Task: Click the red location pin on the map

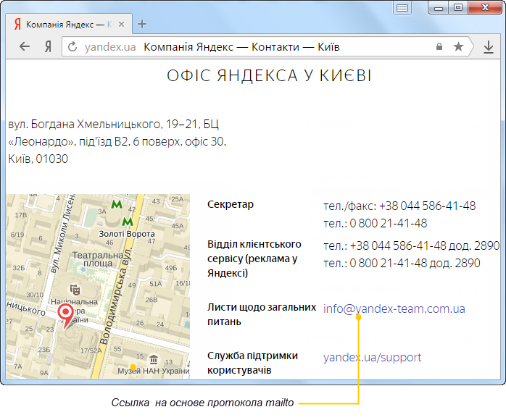Action: click(x=65, y=315)
